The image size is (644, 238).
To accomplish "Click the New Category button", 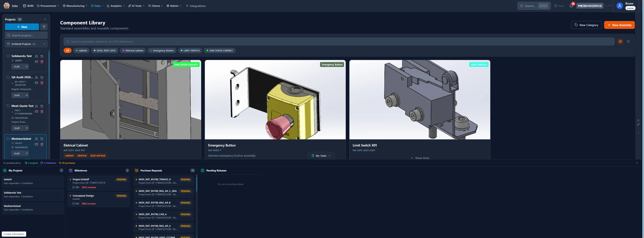I will click(x=586, y=25).
